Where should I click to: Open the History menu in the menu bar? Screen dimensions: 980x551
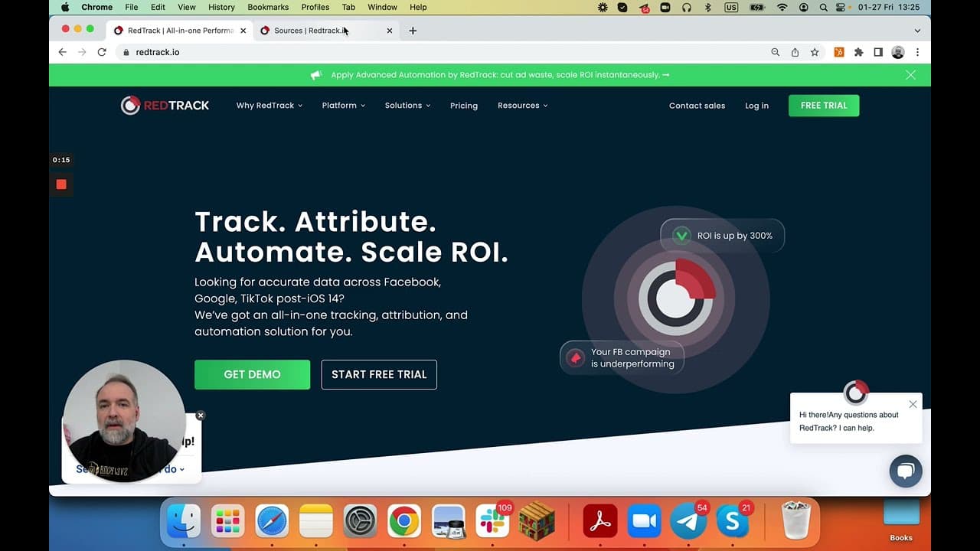(x=221, y=8)
